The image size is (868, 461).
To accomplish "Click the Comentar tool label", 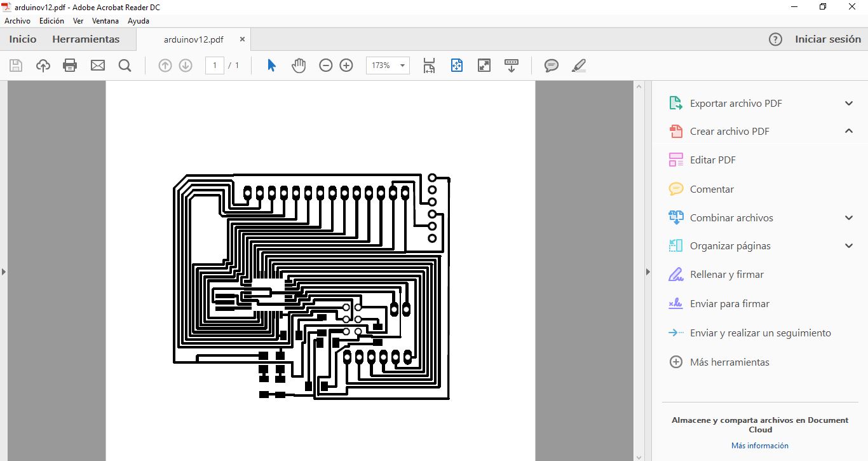I will [712, 189].
